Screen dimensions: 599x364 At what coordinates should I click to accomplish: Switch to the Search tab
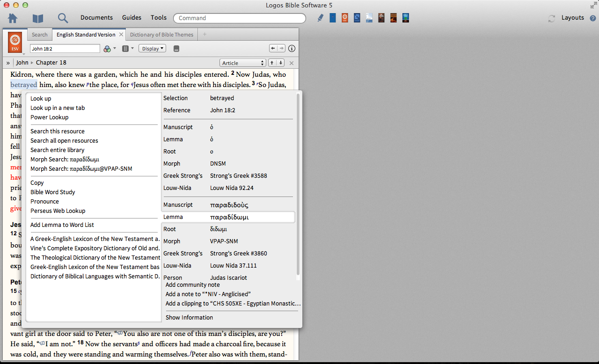pos(40,35)
